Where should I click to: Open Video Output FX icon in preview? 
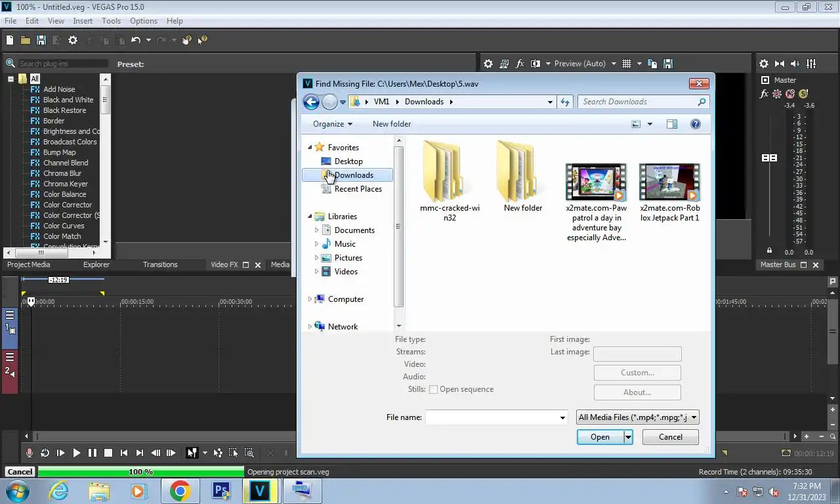(x=520, y=64)
